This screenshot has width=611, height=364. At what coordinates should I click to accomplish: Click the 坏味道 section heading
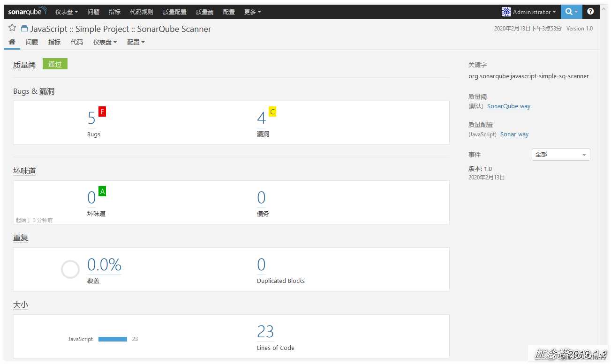[x=24, y=171]
